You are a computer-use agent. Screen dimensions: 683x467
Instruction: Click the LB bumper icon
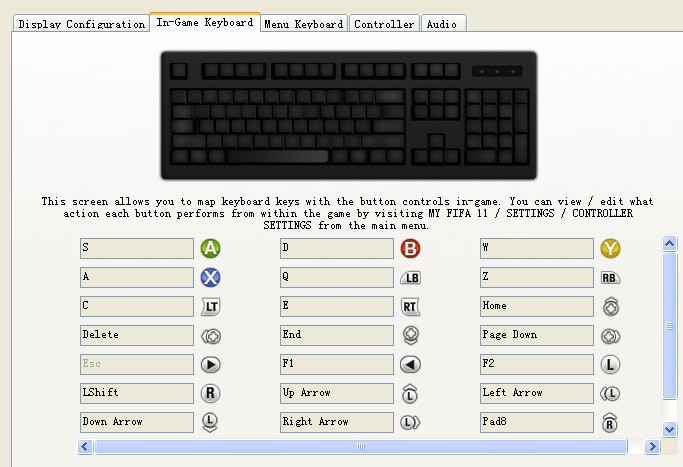pyautogui.click(x=410, y=278)
